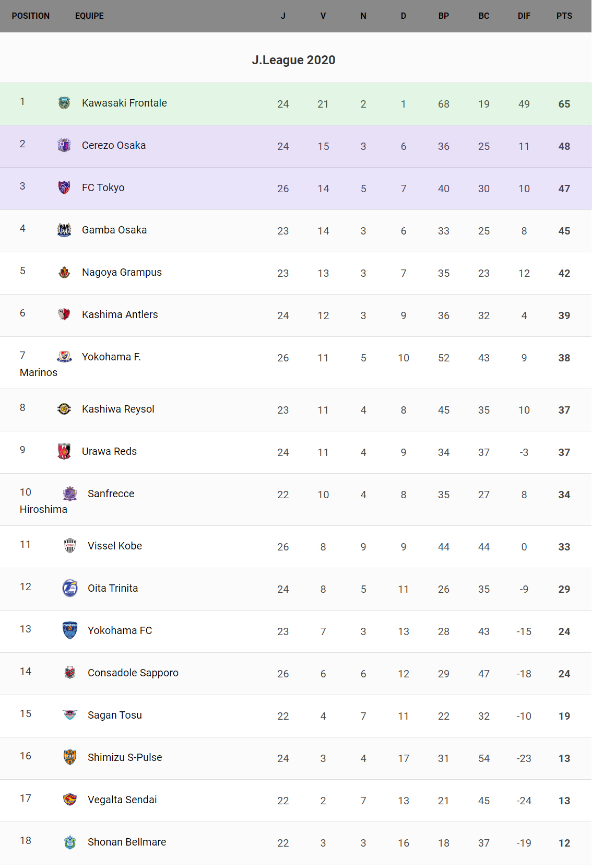Click Yokohama FC's 24 points value
This screenshot has height=868, width=592.
[564, 631]
